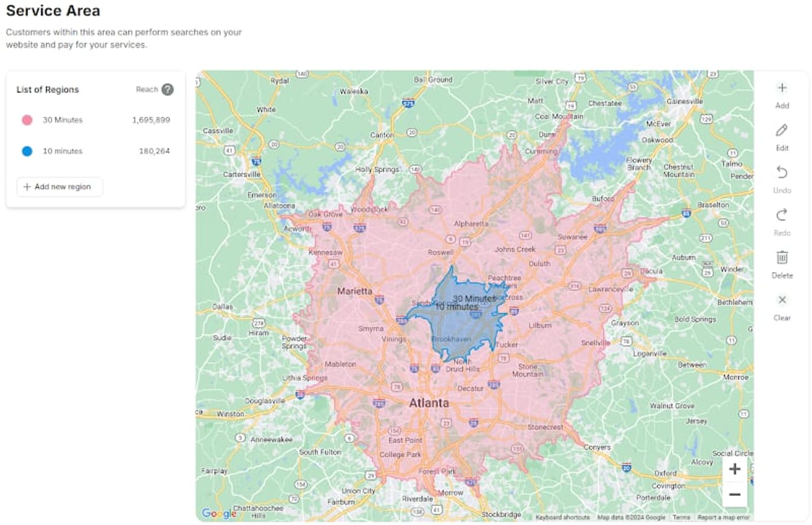812x525 pixels.
Task: Click the Brookhaven label on the map
Action: tap(451, 339)
